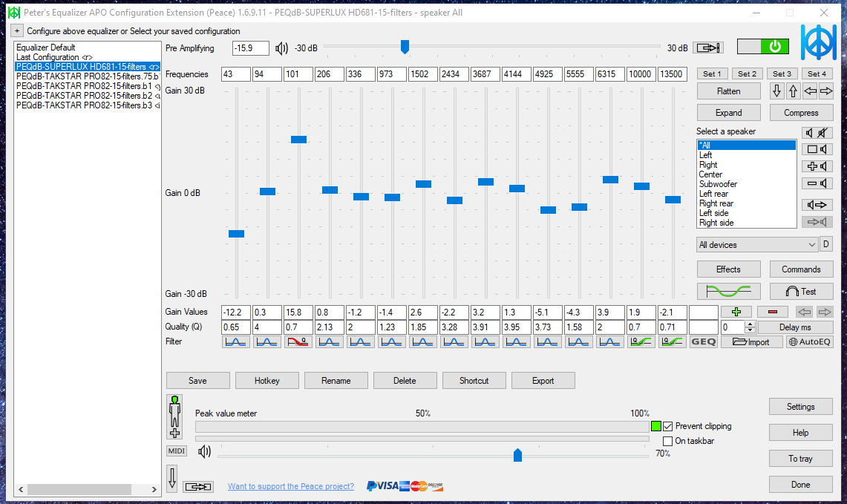Screen dimensions: 847x504
Task: Open Settings
Action: tap(800, 407)
